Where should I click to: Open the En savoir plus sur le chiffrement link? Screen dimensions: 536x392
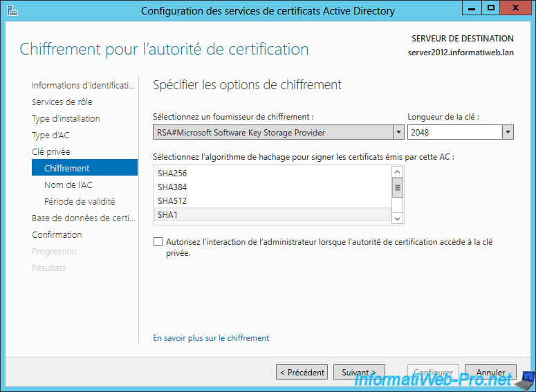(211, 338)
